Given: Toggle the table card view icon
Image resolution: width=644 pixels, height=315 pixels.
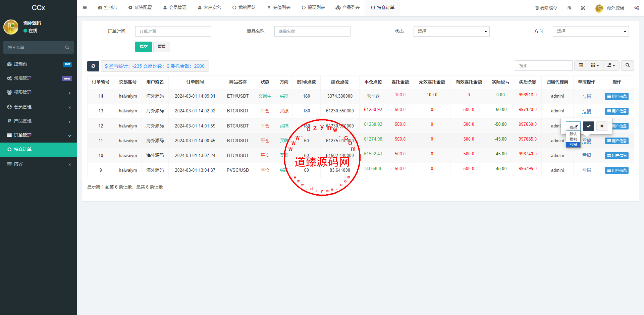Looking at the screenshot, I should [x=581, y=65].
